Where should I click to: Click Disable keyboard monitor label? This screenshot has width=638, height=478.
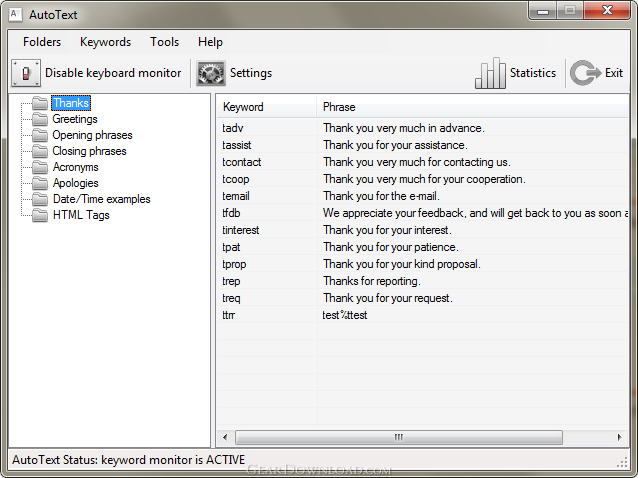click(113, 73)
